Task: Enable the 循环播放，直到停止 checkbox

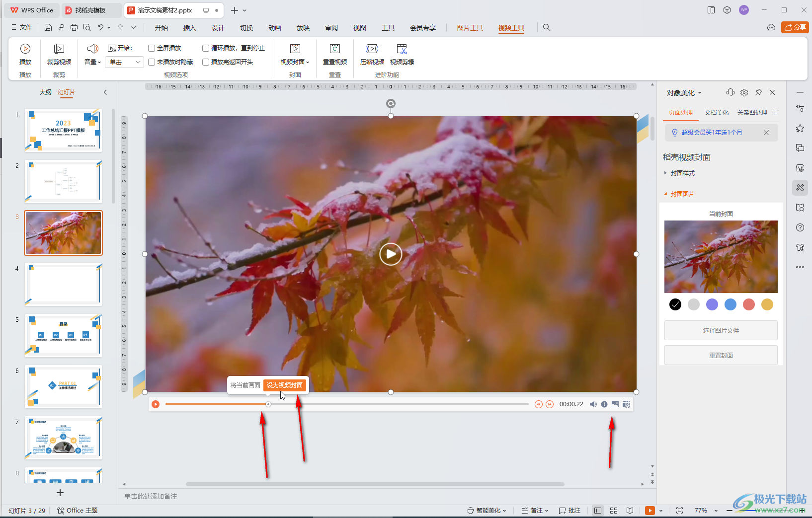Action: (206, 48)
